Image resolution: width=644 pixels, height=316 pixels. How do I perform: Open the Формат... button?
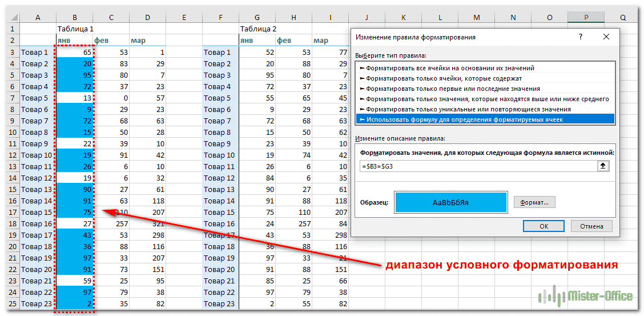[534, 202]
